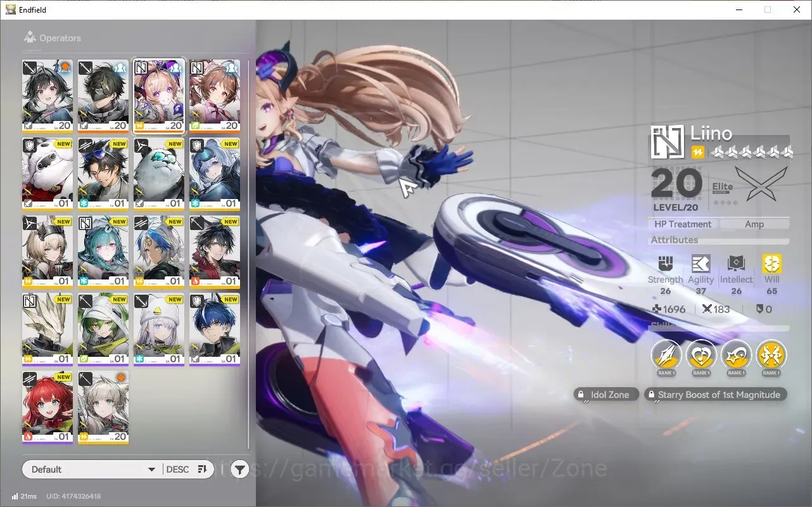Screen dimensions: 812x507
Task: Open the operator filter funnel icon
Action: (239, 469)
